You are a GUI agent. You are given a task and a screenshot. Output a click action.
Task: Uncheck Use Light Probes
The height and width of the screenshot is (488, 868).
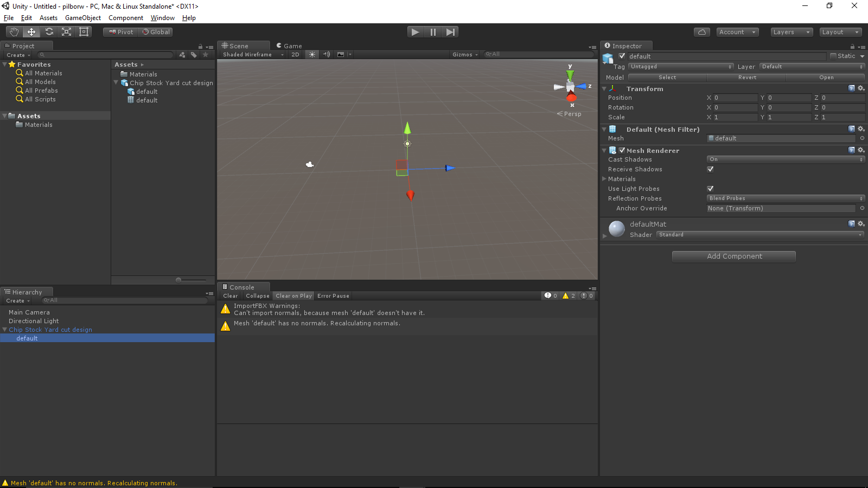coord(711,189)
